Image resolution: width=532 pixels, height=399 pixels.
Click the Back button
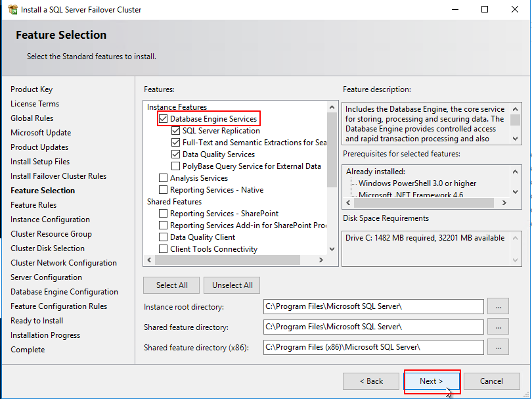[370, 381]
